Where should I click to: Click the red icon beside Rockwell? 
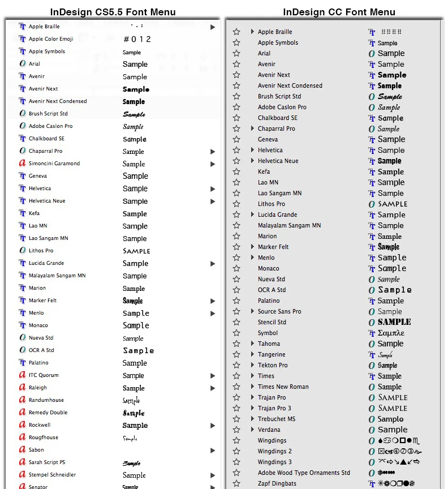(22, 424)
